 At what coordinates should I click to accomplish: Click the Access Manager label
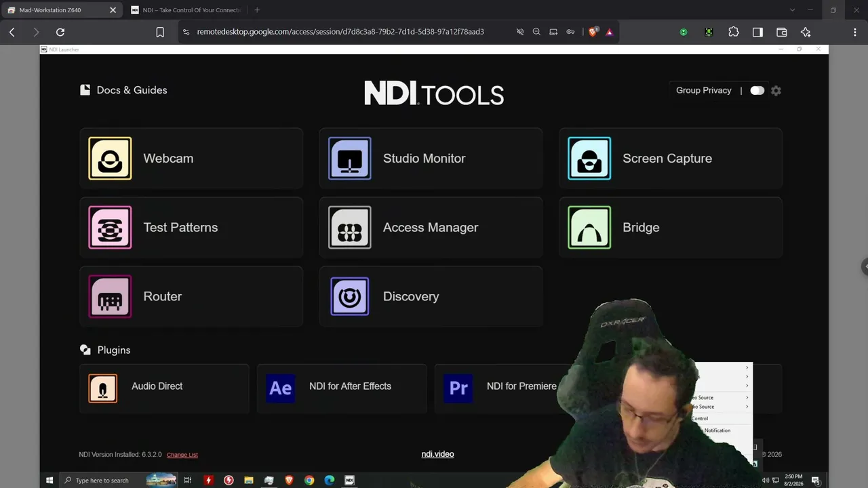pyautogui.click(x=431, y=228)
